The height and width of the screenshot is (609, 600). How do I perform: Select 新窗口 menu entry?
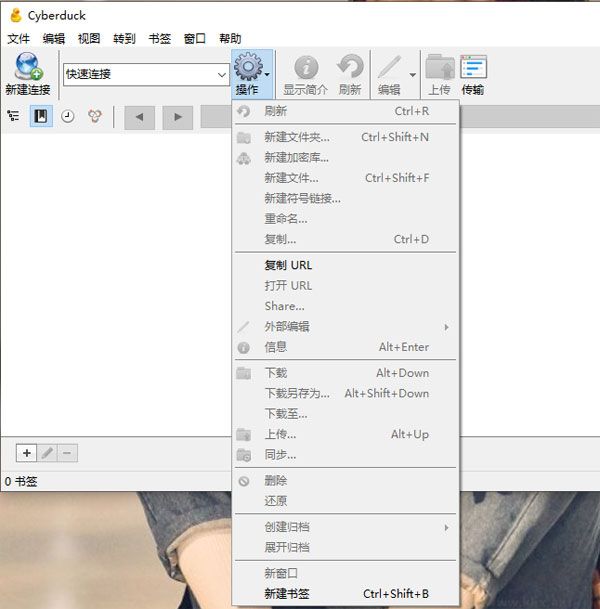pos(281,573)
